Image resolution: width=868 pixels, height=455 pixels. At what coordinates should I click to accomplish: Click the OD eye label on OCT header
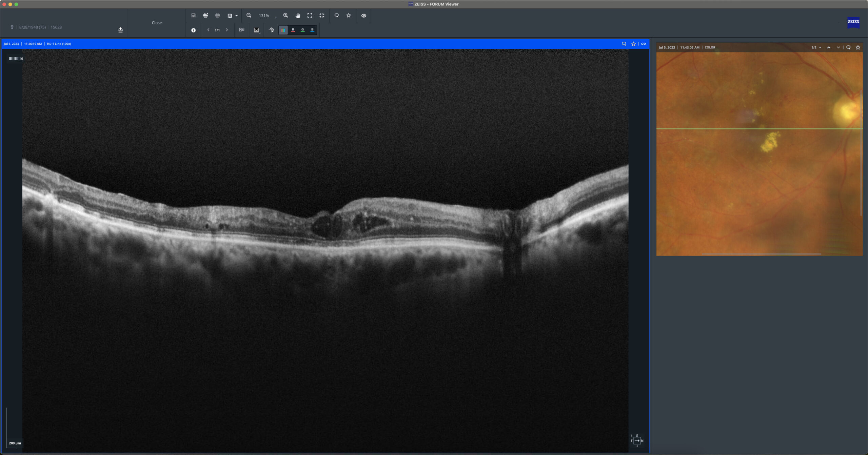coord(643,44)
